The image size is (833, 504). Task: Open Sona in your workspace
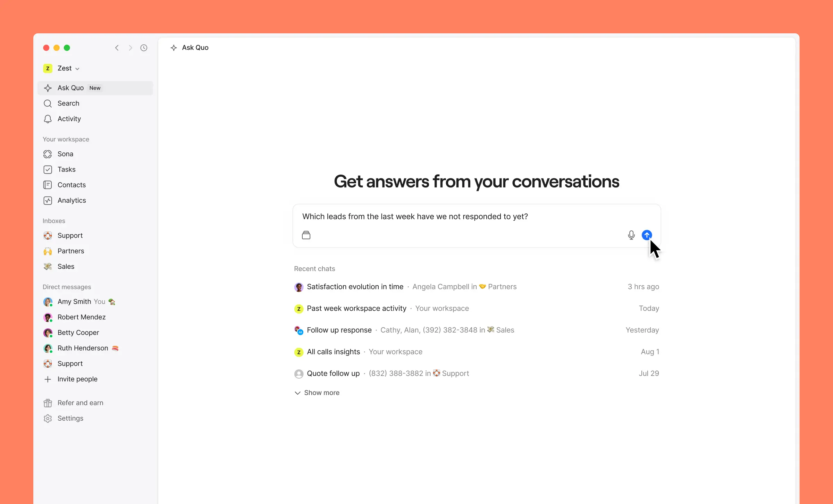(x=95, y=154)
